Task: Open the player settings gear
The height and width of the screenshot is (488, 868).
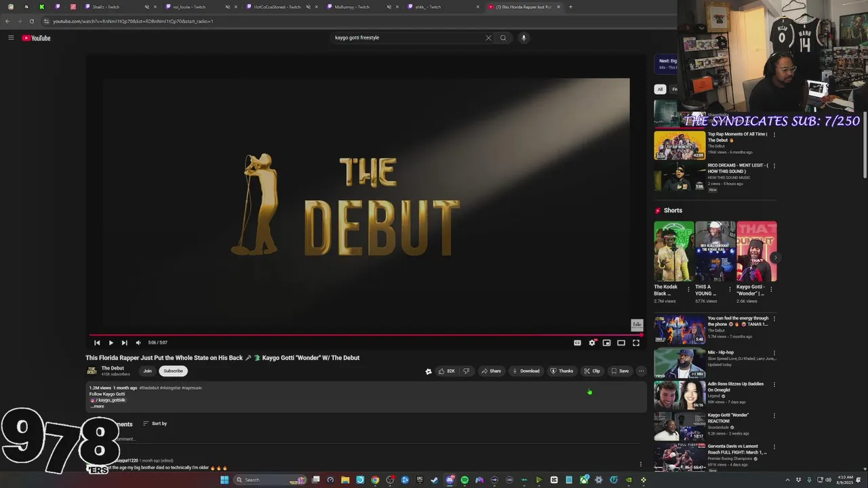Action: [592, 343]
